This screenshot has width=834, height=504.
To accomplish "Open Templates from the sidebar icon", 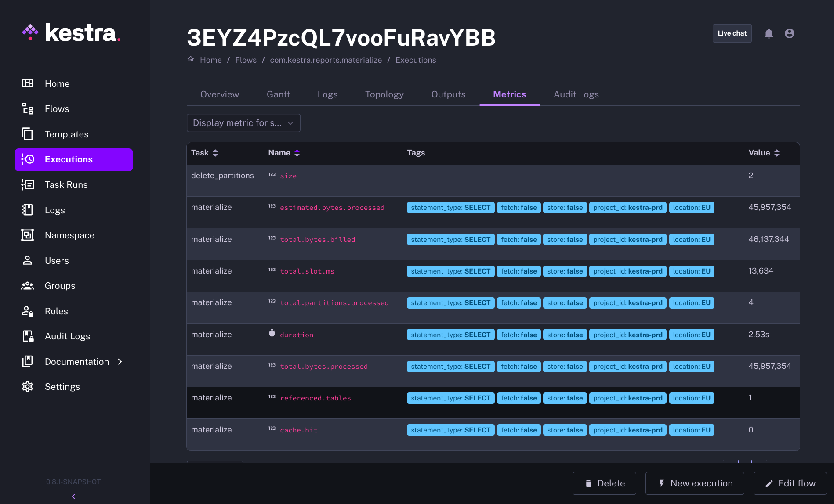I will tap(28, 134).
